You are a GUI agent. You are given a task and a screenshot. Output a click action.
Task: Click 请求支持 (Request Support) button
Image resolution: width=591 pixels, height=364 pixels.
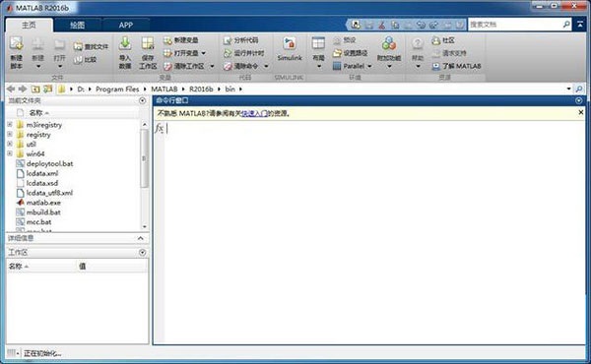tap(448, 53)
